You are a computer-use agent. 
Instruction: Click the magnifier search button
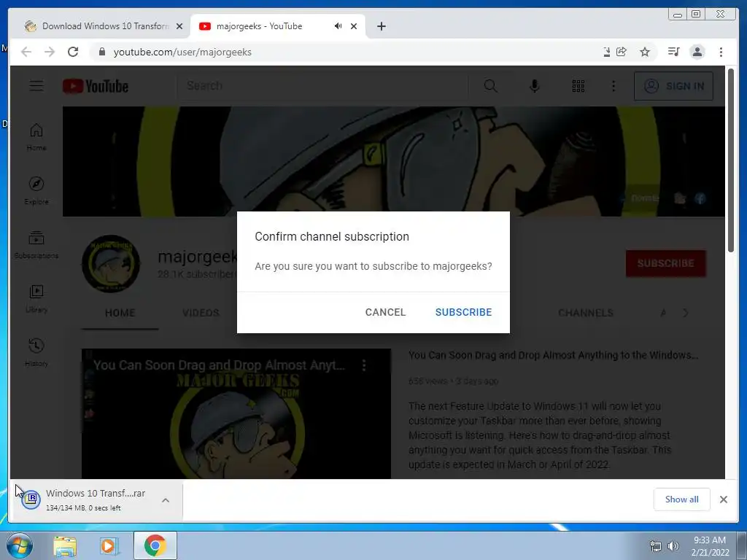click(x=490, y=86)
